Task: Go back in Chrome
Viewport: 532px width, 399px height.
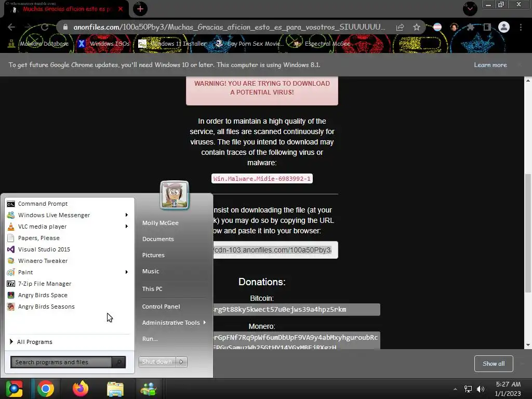Action: (11, 27)
